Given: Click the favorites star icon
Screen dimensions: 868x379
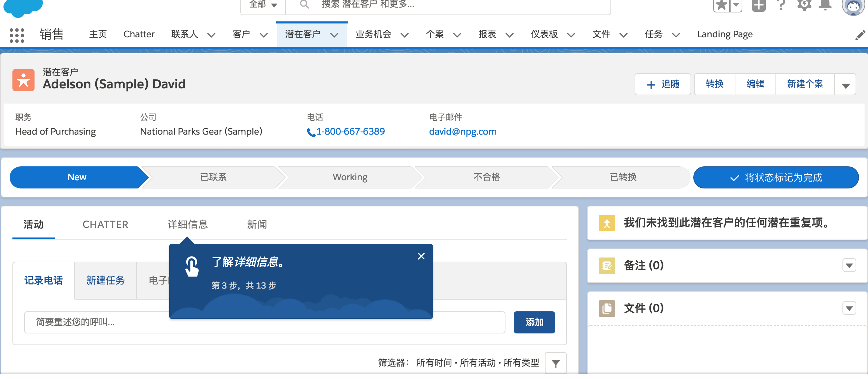Looking at the screenshot, I should coord(721,5).
